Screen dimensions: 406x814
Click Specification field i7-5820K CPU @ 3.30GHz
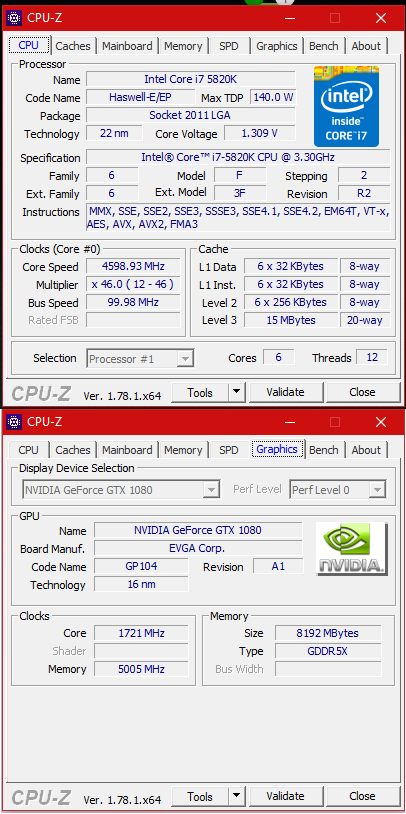(x=238, y=157)
